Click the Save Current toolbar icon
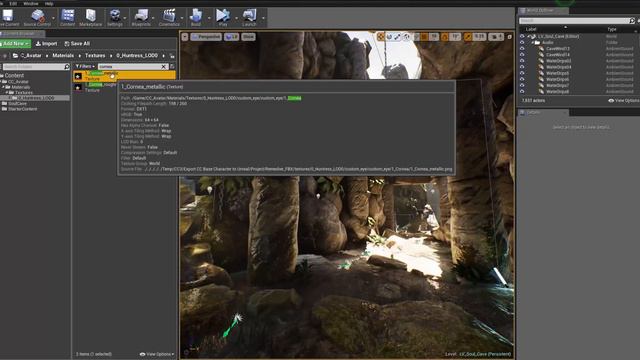Image resolution: width=640 pixels, height=360 pixels. tap(8, 16)
